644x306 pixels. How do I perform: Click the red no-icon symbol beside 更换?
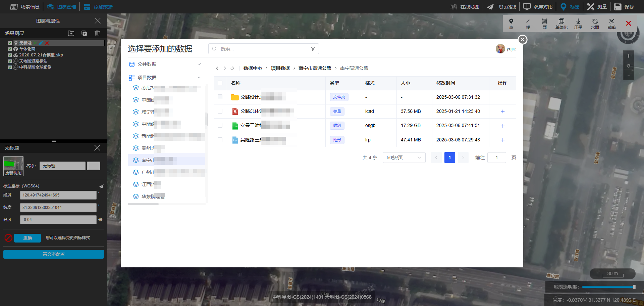tap(8, 238)
